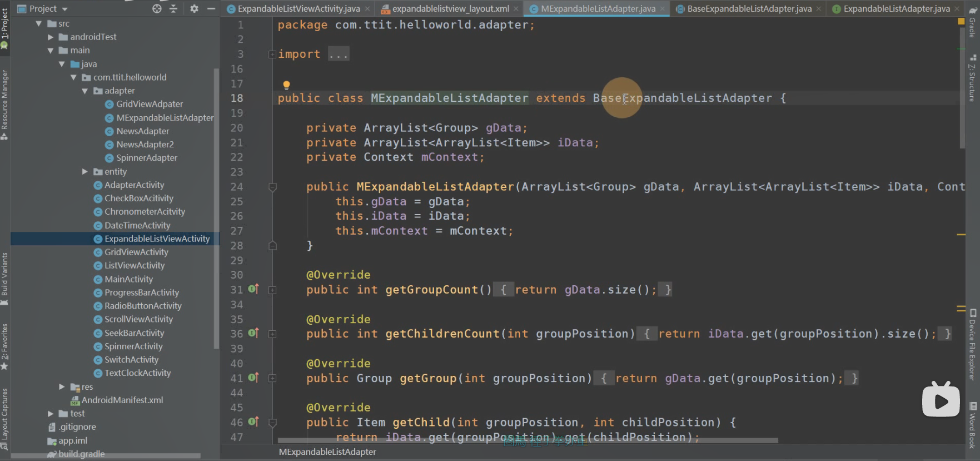Screen dimensions: 980x461
Task: Collapse the java folder
Action: 62,64
